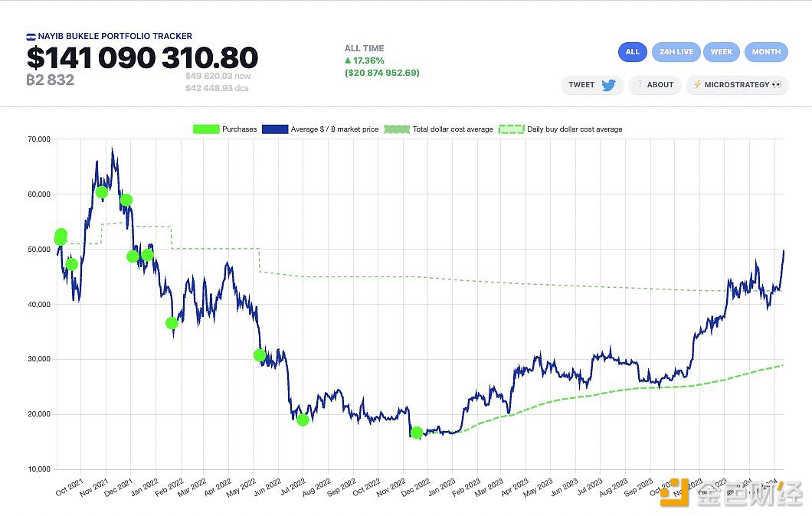The height and width of the screenshot is (516, 812).
Task: Toggle Average market price legend item
Action: pos(320,129)
